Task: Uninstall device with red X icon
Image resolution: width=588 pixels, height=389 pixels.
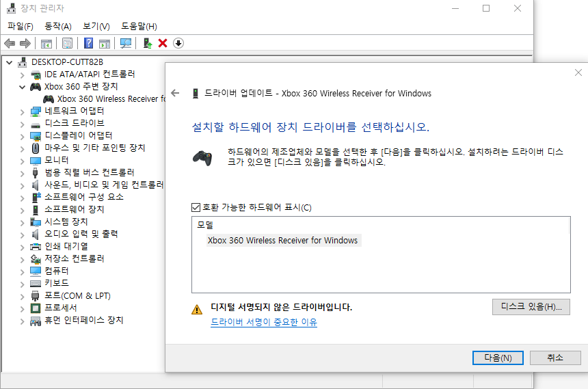Action: pos(163,43)
